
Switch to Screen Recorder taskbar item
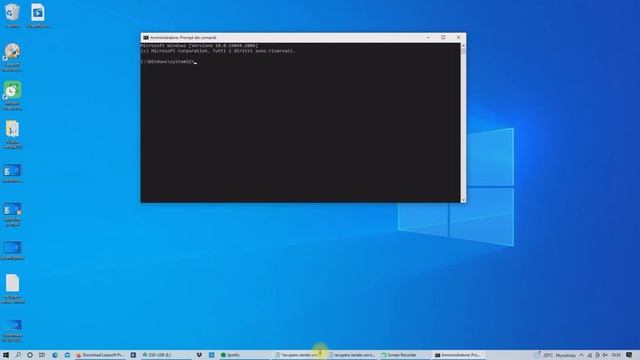point(404,355)
